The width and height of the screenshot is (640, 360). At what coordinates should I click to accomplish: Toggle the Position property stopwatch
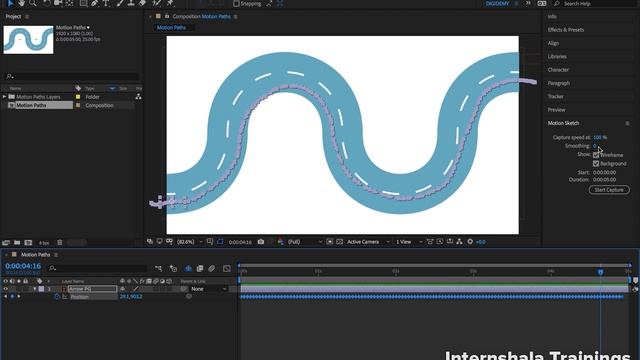pyautogui.click(x=57, y=297)
